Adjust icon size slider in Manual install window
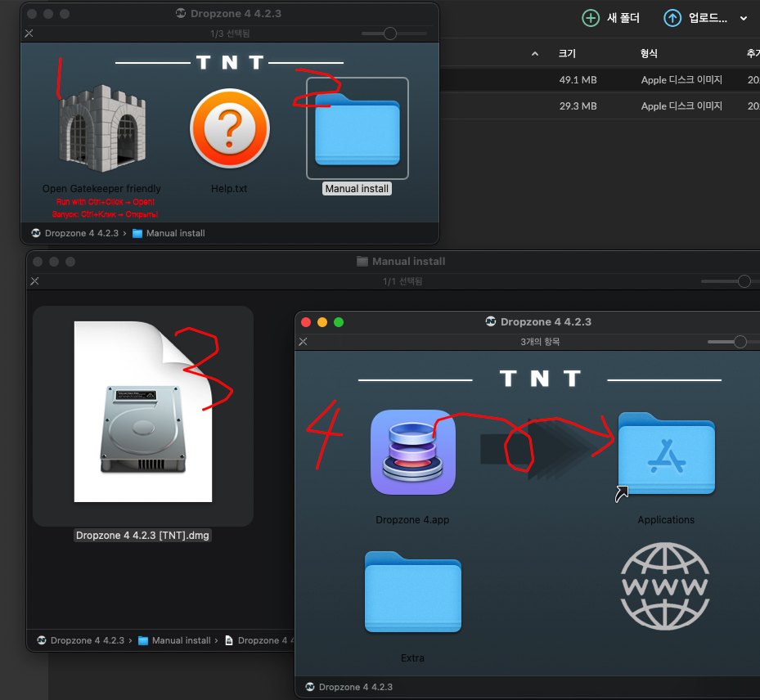The height and width of the screenshot is (700, 760). click(x=744, y=281)
